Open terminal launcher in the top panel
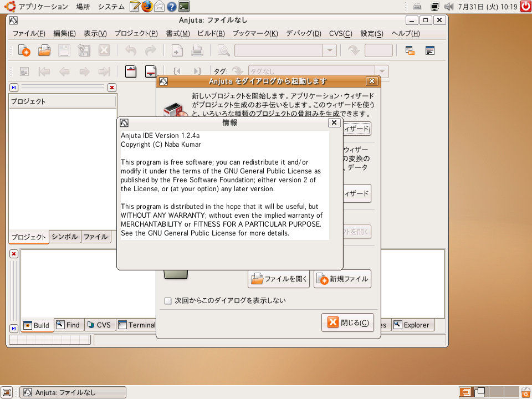Image resolution: width=532 pixels, height=399 pixels. [x=185, y=7]
